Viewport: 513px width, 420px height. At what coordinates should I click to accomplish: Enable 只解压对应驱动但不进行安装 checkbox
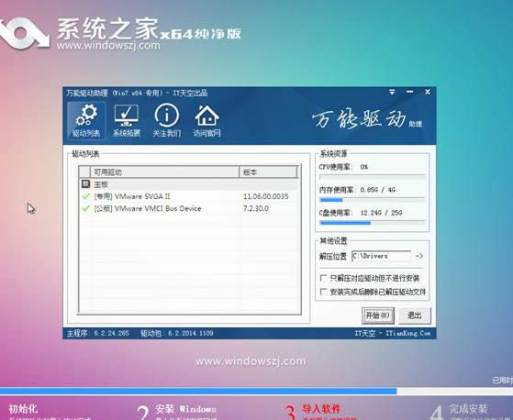tap(323, 278)
